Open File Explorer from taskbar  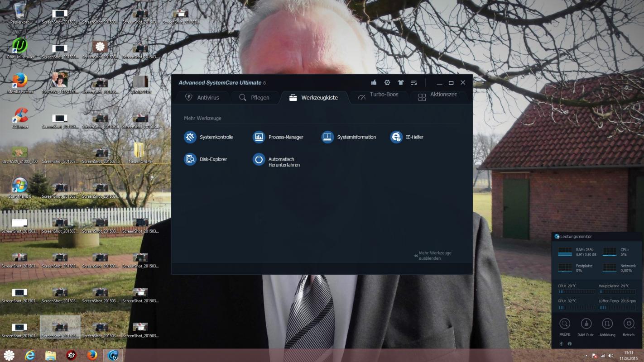50,355
